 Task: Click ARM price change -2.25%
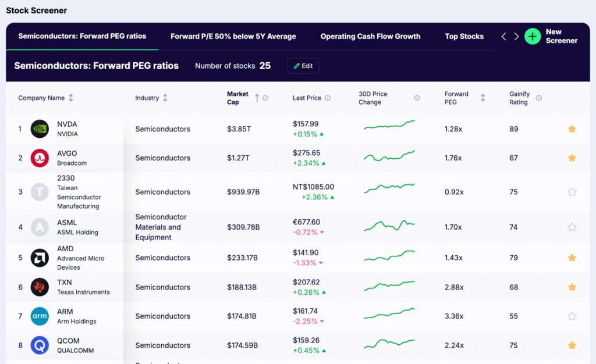pyautogui.click(x=308, y=321)
